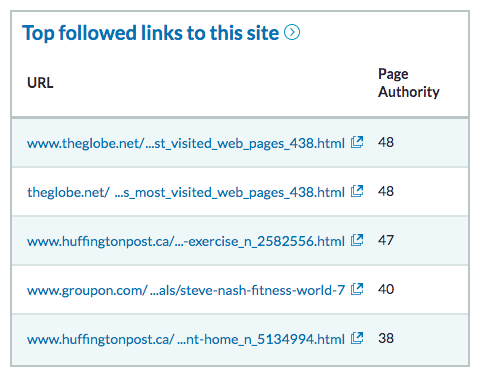Click the URL column header
The height and width of the screenshot is (377, 478).
pos(40,83)
